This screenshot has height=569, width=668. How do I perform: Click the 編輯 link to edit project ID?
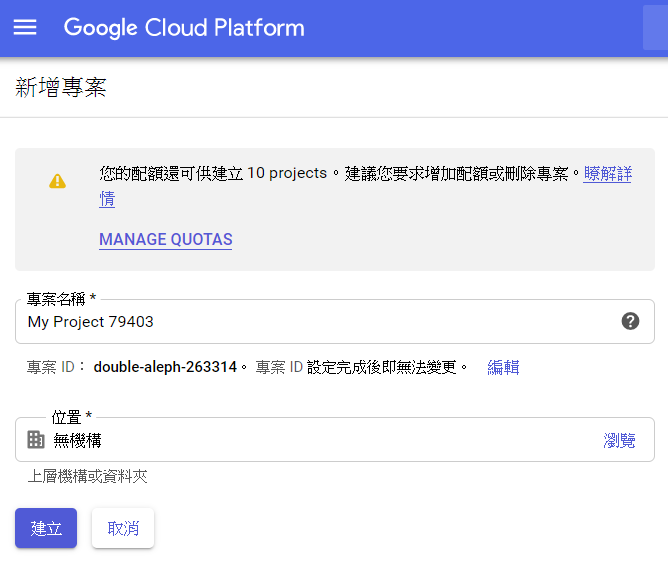pyautogui.click(x=503, y=367)
